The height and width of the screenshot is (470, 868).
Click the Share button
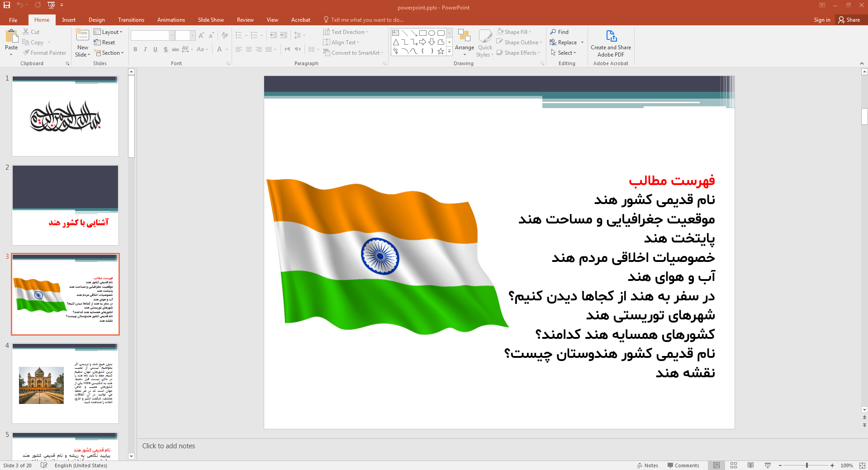[x=849, y=20]
